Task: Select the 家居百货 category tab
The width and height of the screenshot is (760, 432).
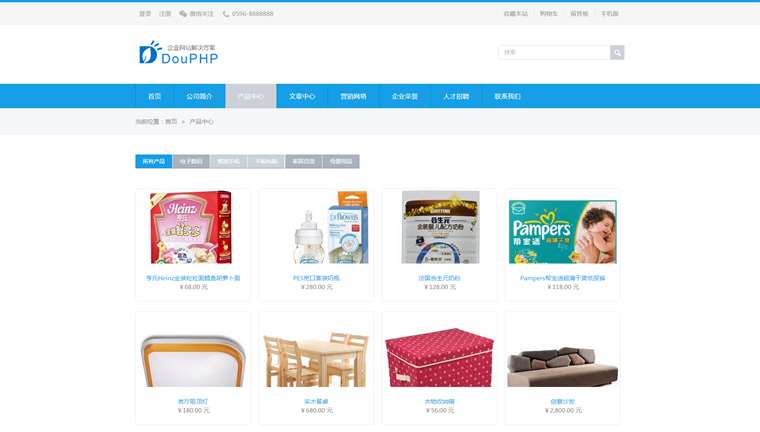Action: tap(303, 161)
